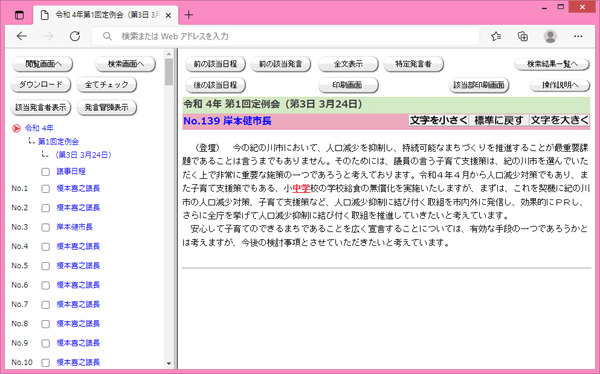Click 文字を大きく to enlarge text

[x=559, y=120]
